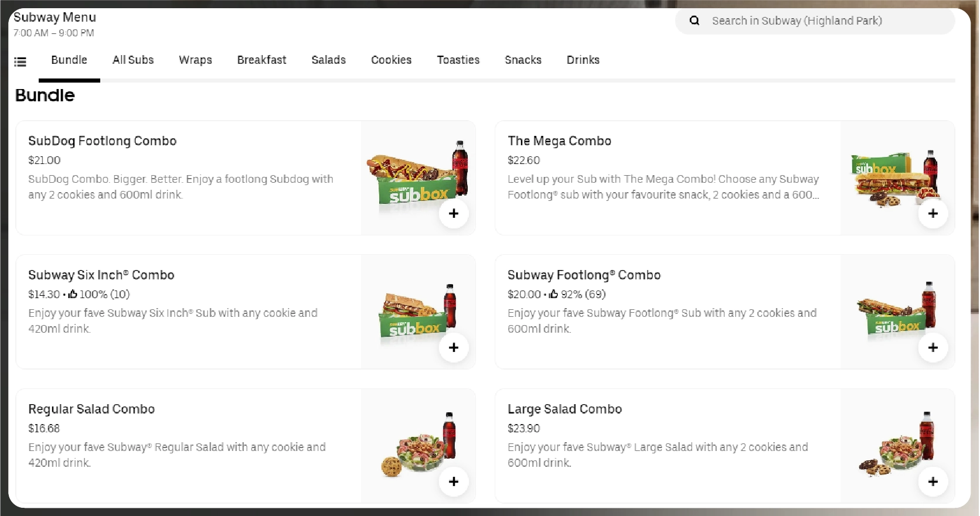Screen dimensions: 980x516
Task: Click the $16.68 price
Action: click(44, 429)
